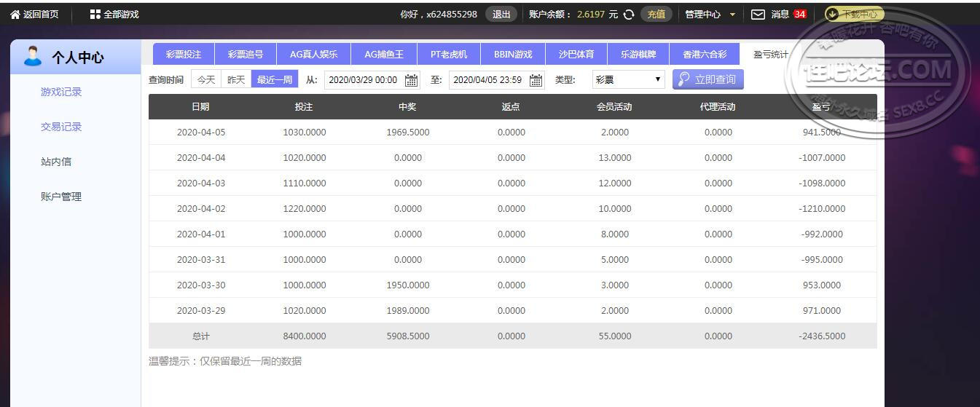Viewport: 980px width, 407px height.
Task: Click the 充值 recharge button
Action: [656, 15]
